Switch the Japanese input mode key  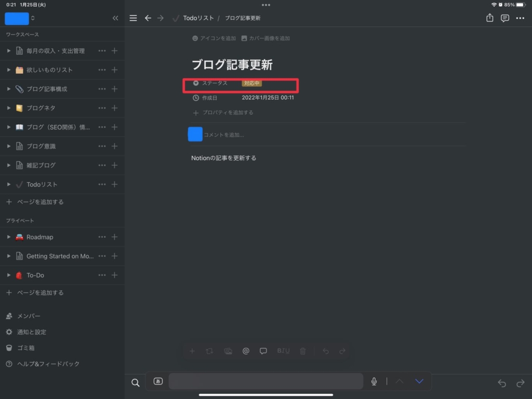158,381
